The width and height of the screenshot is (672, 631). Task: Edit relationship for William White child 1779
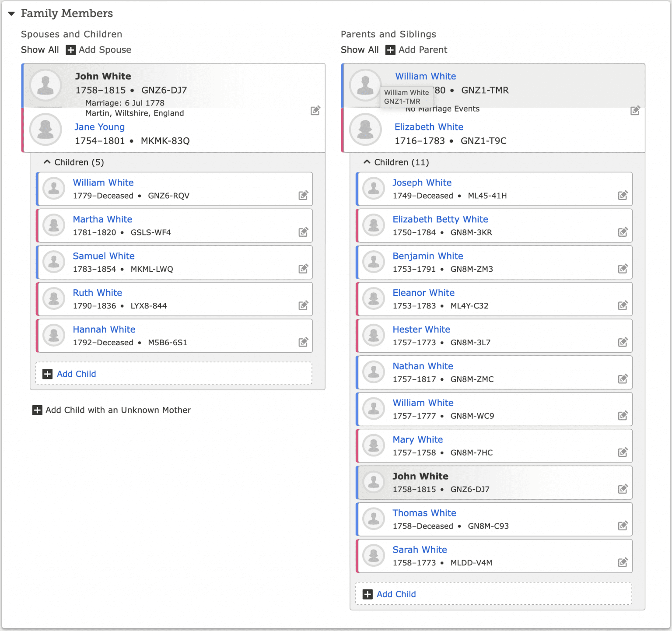303,195
